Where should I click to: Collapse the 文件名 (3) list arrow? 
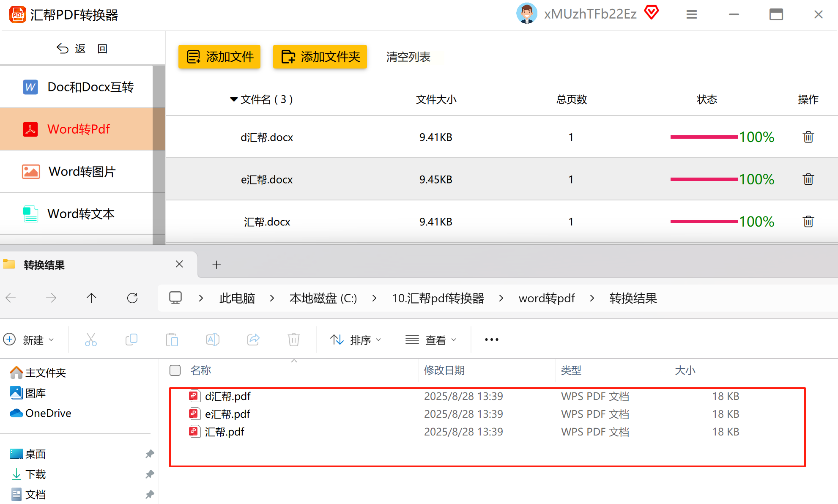coord(233,99)
